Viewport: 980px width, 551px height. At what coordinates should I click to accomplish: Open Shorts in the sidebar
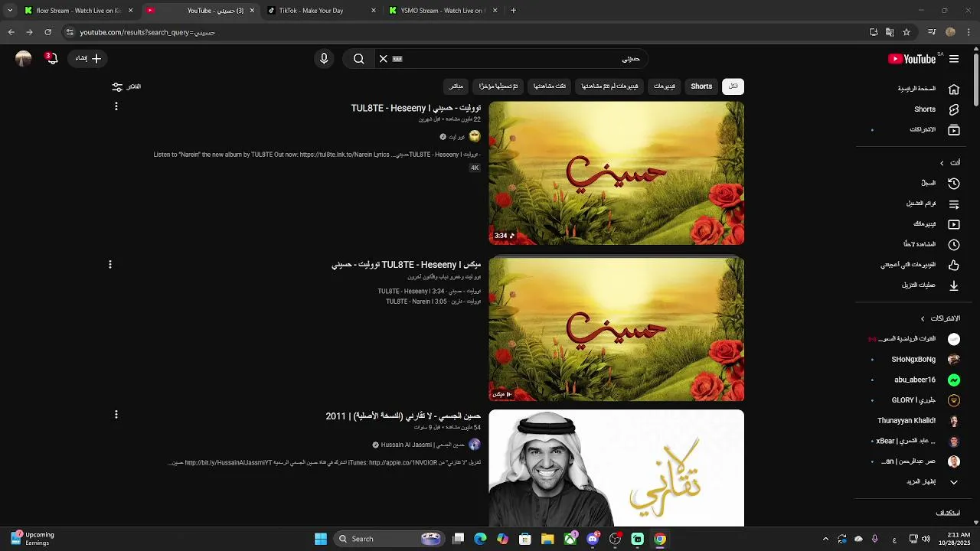click(x=937, y=109)
